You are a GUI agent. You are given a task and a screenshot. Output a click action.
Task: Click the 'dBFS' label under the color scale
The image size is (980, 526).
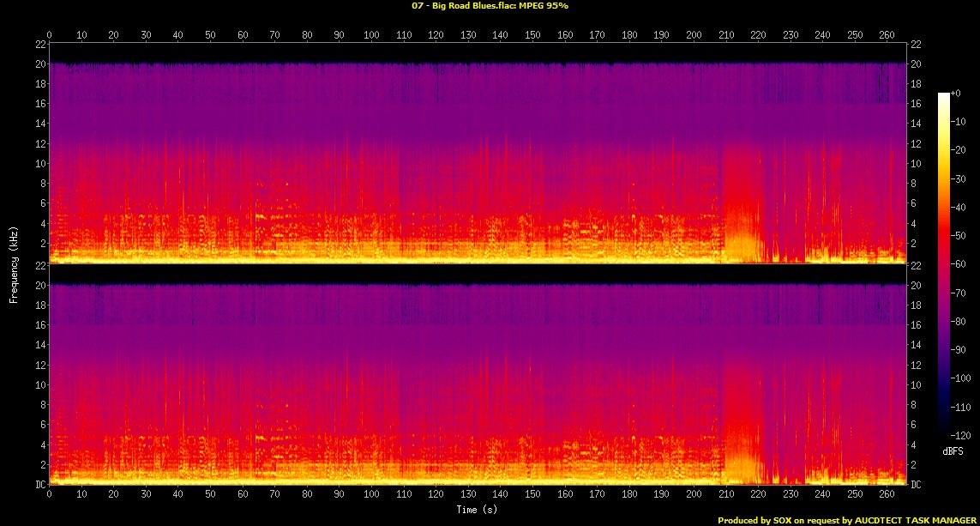(953, 450)
